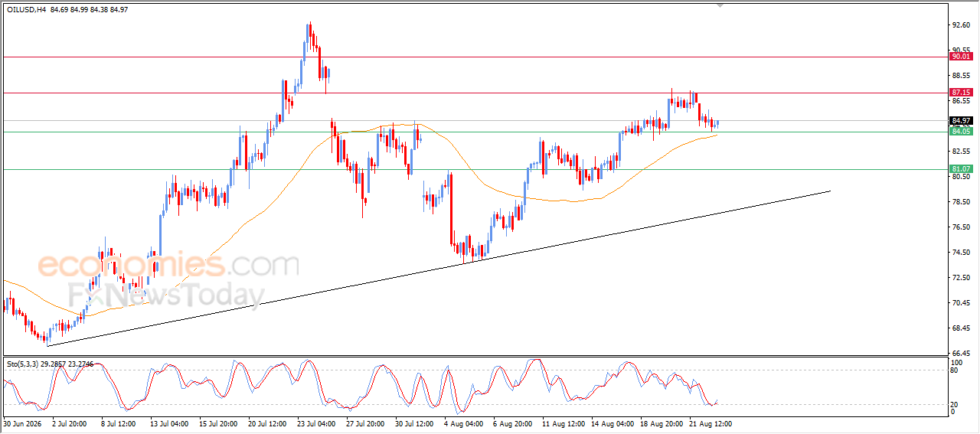Select the 23 Jul 04:00 time label
The height and width of the screenshot is (434, 980).
tap(316, 423)
